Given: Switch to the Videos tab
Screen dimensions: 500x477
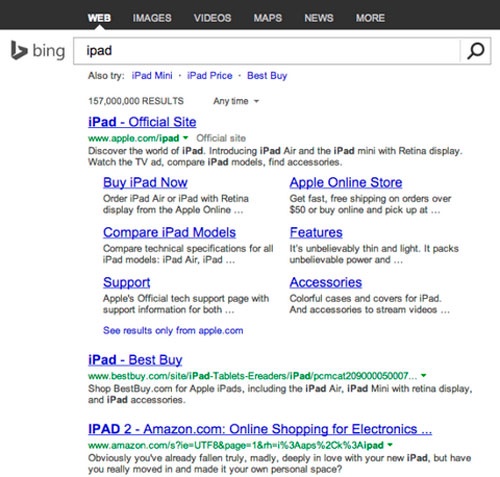Looking at the screenshot, I should [213, 18].
